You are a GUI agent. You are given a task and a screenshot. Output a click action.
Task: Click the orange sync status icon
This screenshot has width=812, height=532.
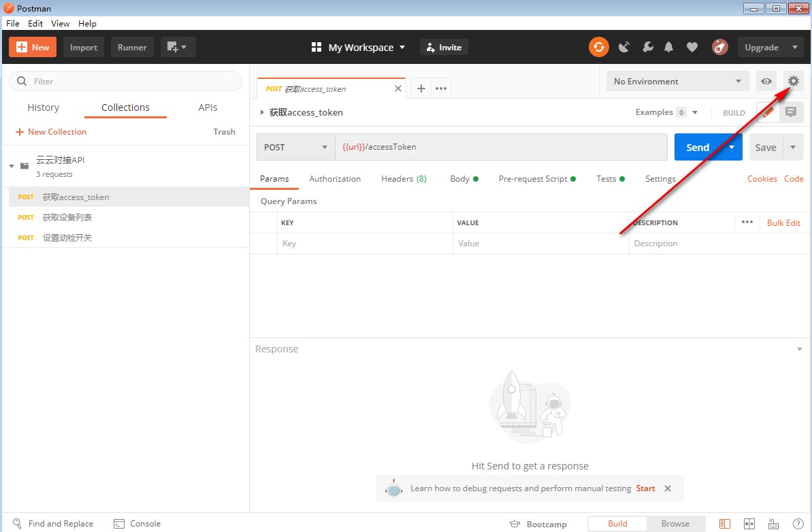pos(599,47)
